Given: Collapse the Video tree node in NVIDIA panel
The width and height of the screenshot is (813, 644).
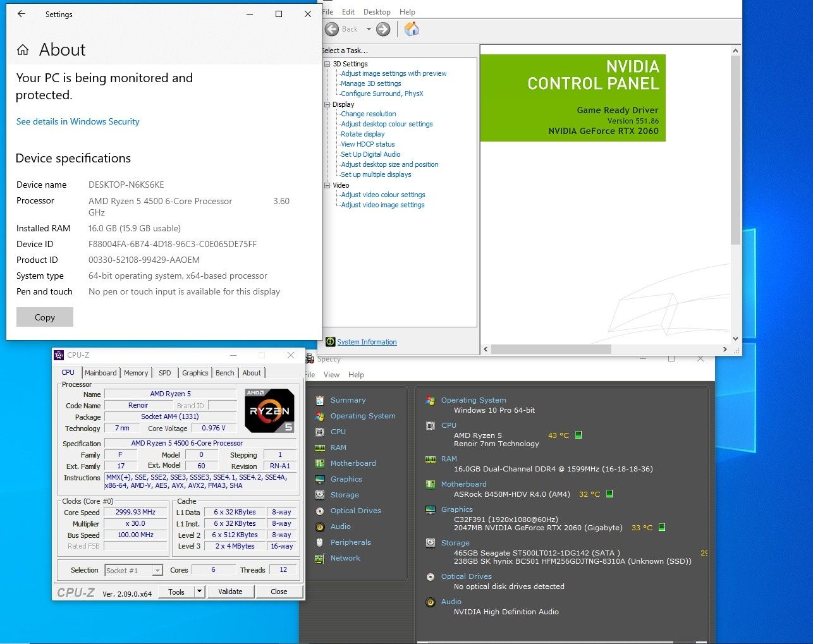Looking at the screenshot, I should point(327,185).
